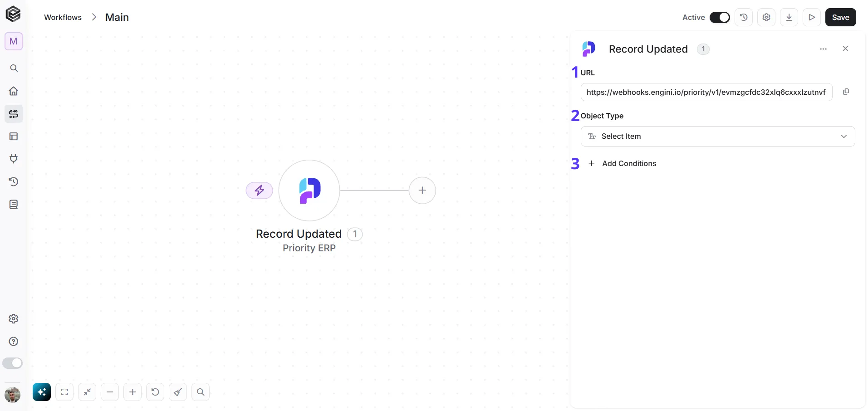Click the lightning trigger badge
This screenshot has height=411, width=868.
(x=260, y=191)
